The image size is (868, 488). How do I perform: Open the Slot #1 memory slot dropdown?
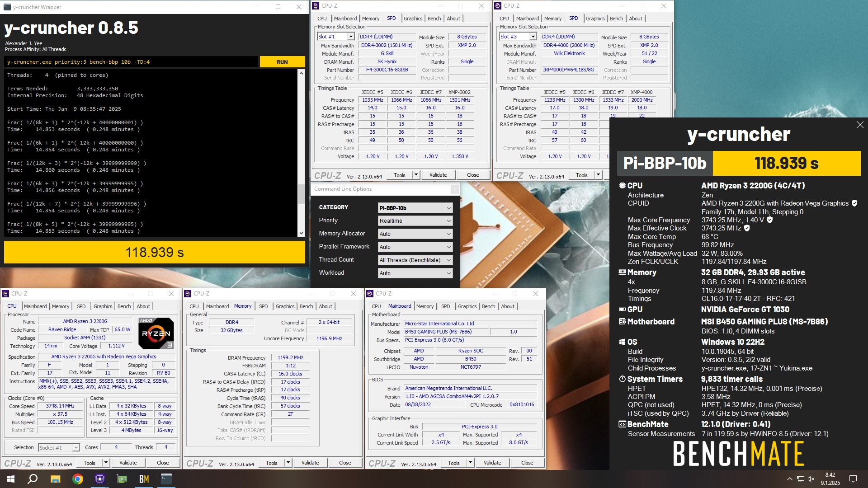coord(335,37)
